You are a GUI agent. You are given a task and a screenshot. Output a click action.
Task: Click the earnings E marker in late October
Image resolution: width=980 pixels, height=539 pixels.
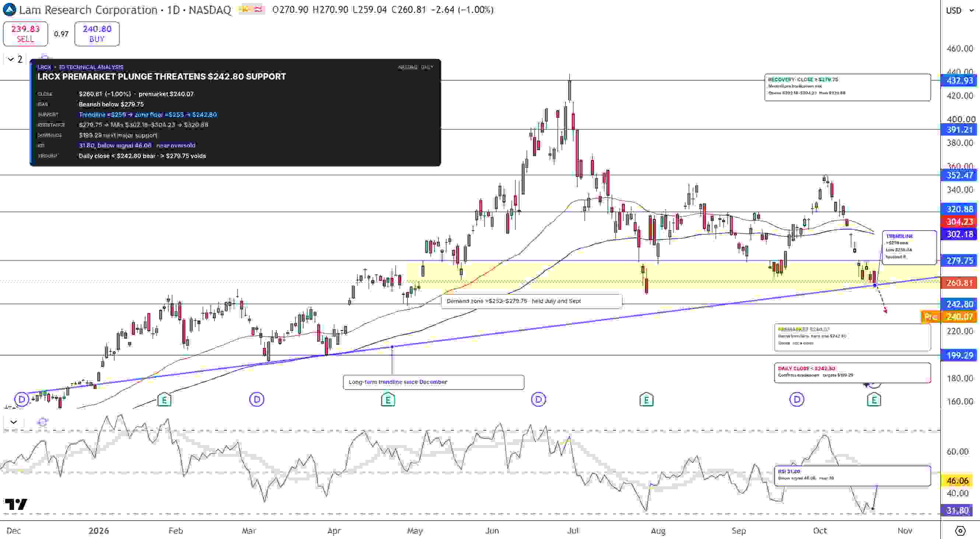tap(874, 399)
